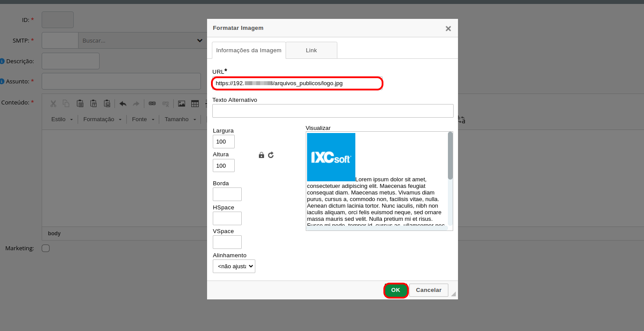The height and width of the screenshot is (331, 644).
Task: Open the Estilo dropdown in editor
Action: coord(62,119)
